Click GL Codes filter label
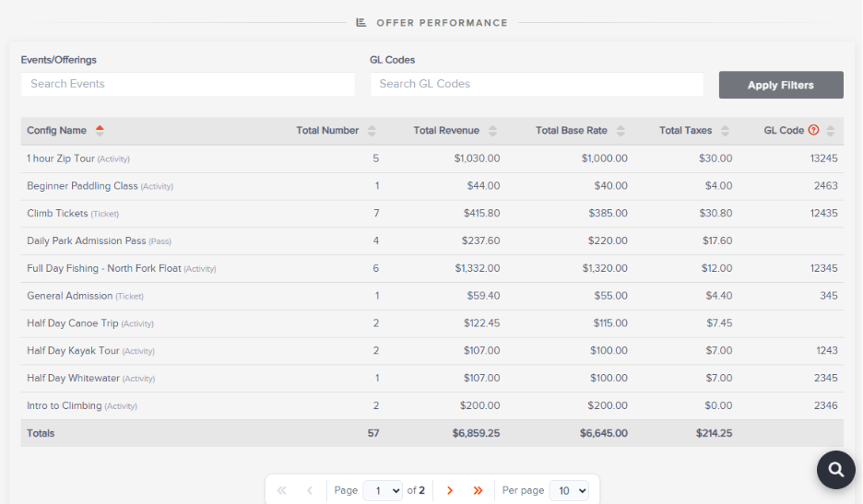Image resolution: width=863 pixels, height=504 pixels. pyautogui.click(x=392, y=60)
